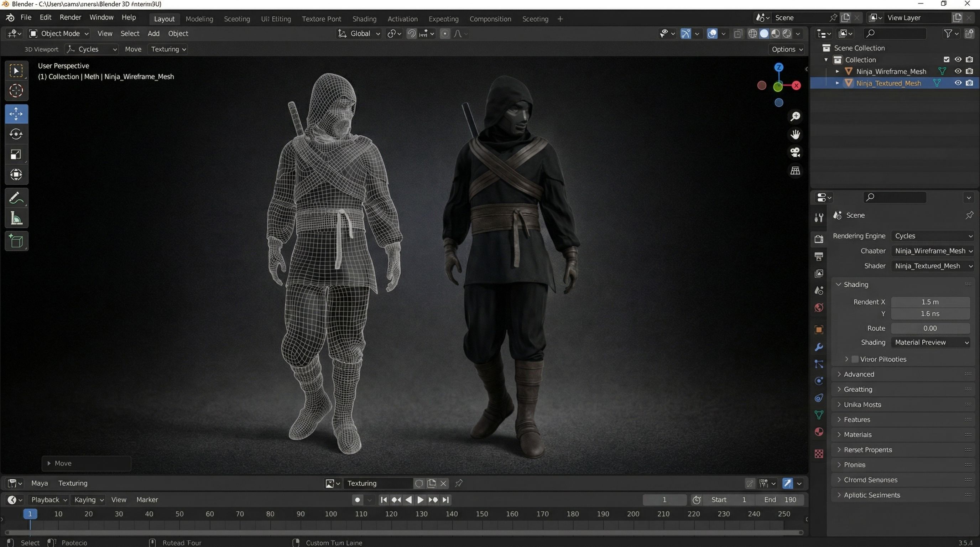
Task: Switch to the Shading workspace tab
Action: tap(364, 19)
